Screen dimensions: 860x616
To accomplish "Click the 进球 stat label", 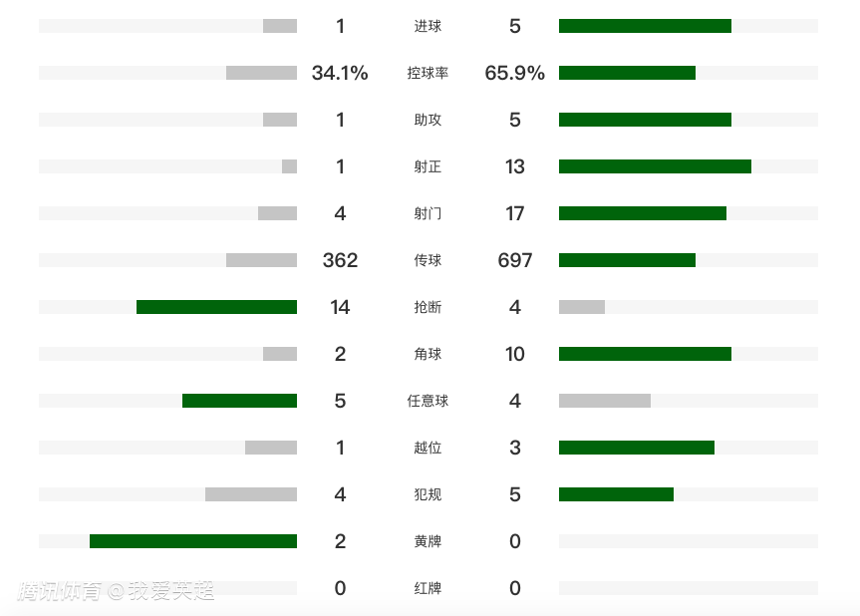I will pos(428,27).
